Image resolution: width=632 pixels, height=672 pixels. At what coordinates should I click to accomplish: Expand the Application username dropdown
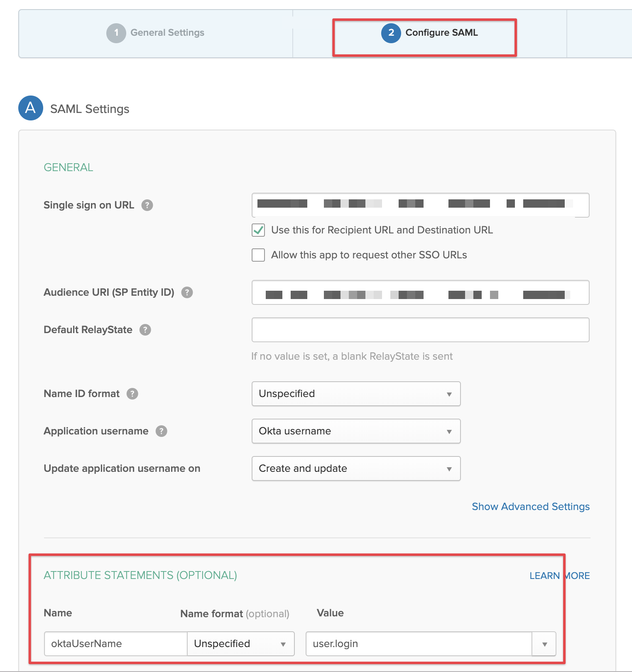[356, 431]
